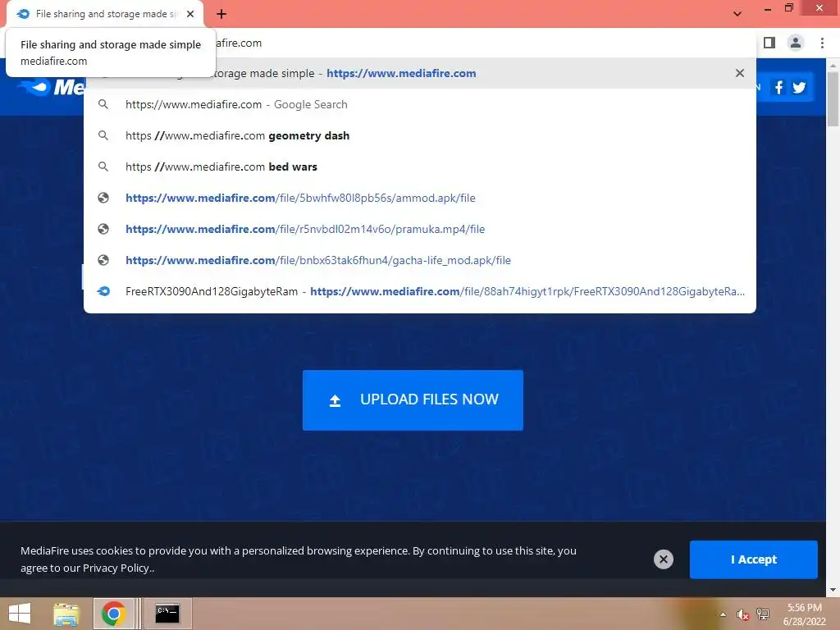Open the Command Prompt taskbar icon

click(167, 614)
